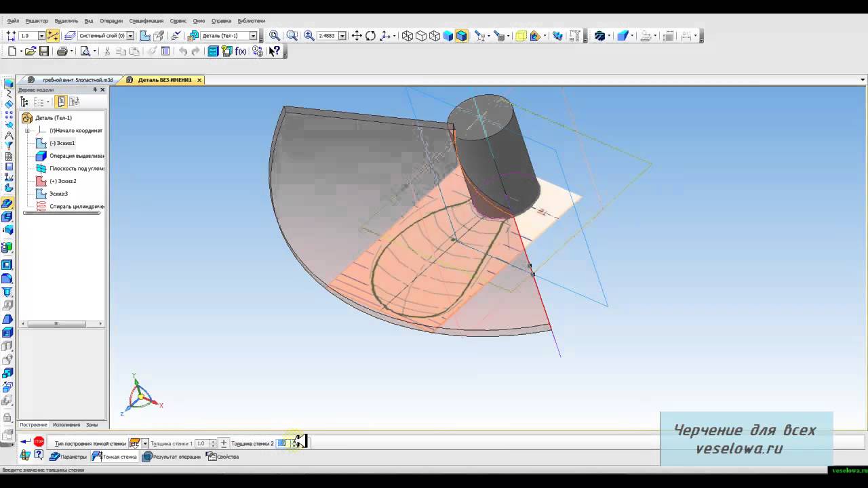Select shaded display mode

[448, 36]
